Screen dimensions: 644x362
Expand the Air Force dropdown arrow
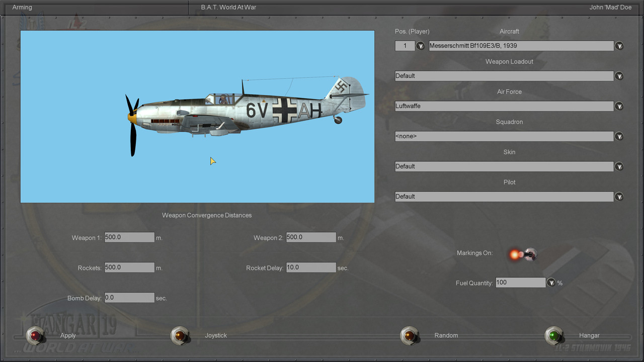click(x=619, y=106)
